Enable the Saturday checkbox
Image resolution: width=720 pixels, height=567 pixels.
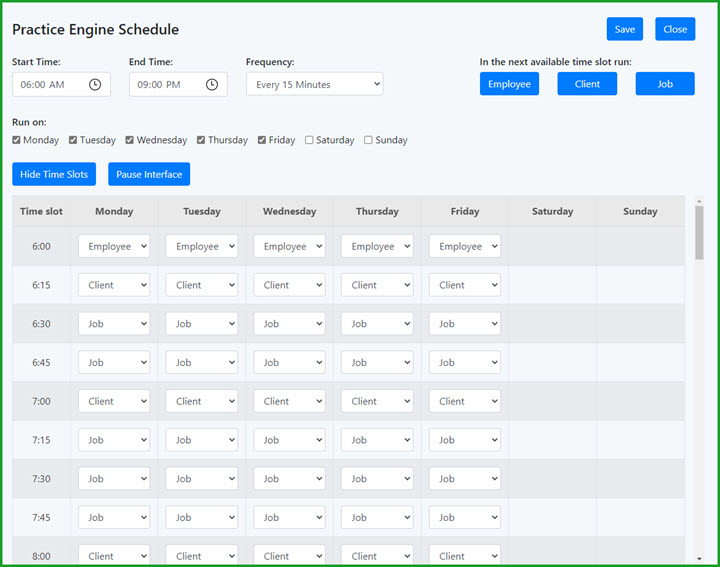pos(309,140)
